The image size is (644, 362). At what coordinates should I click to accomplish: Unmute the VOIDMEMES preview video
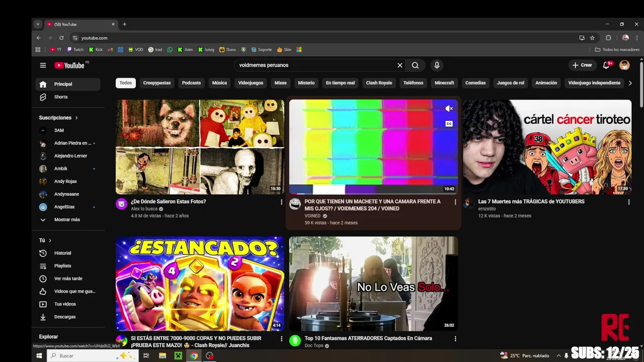449,109
